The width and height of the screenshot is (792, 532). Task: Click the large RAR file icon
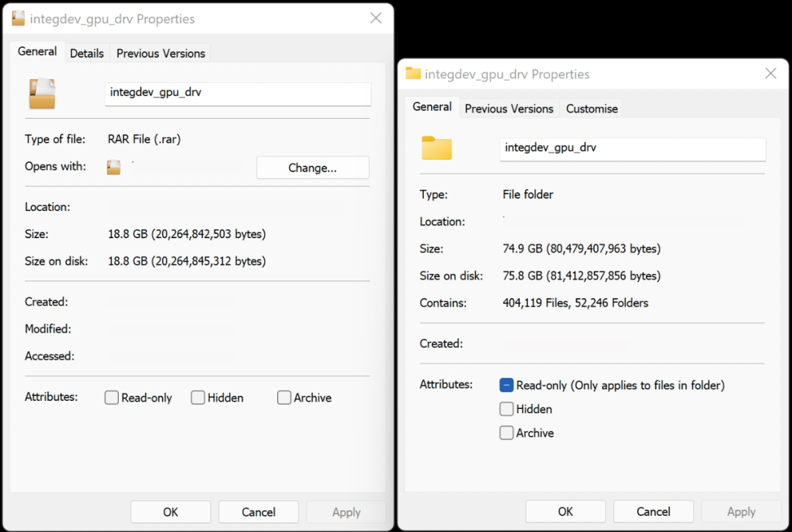pyautogui.click(x=42, y=94)
